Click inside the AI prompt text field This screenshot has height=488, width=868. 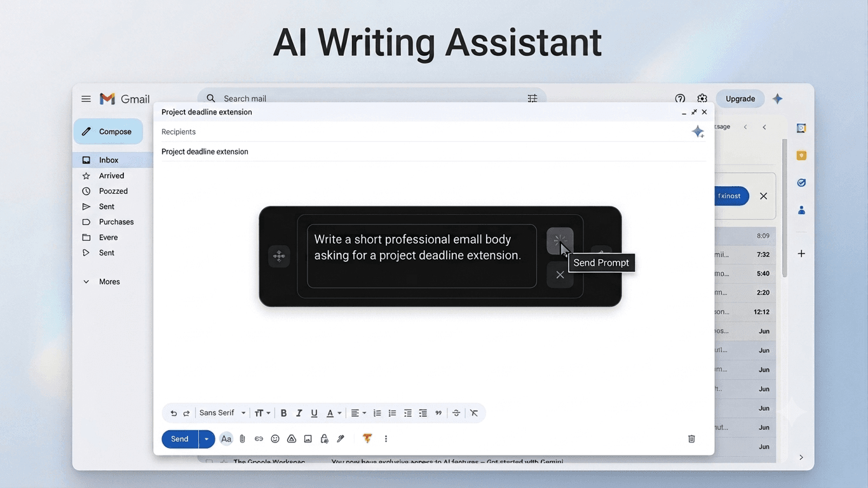422,256
